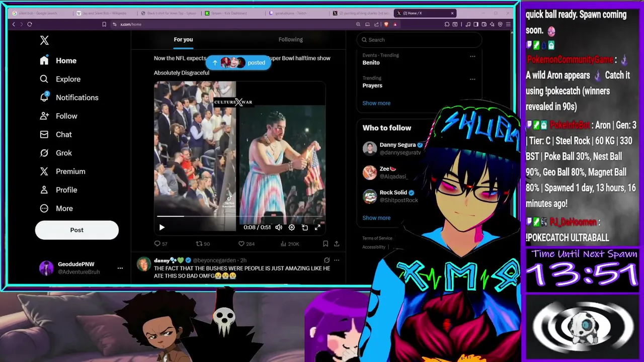Screen dimensions: 644x362
Task: Open more options on danny's post
Action: [337, 260]
